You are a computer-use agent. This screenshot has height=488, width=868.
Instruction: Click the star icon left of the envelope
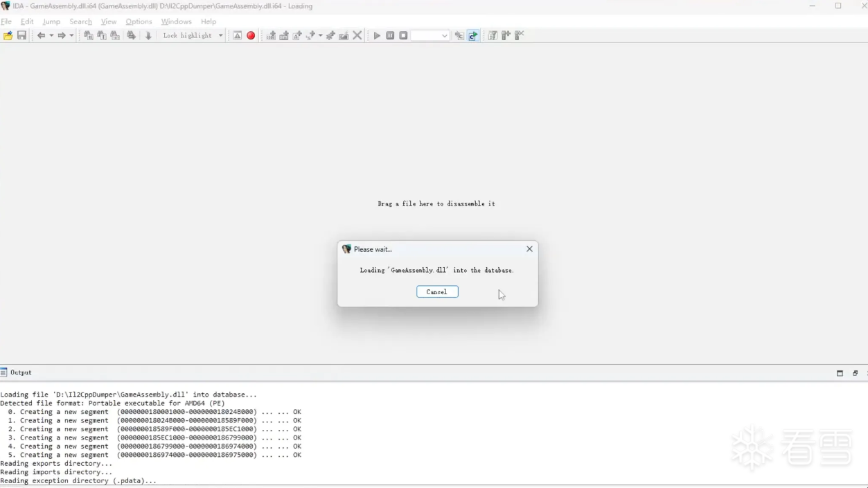tap(330, 35)
